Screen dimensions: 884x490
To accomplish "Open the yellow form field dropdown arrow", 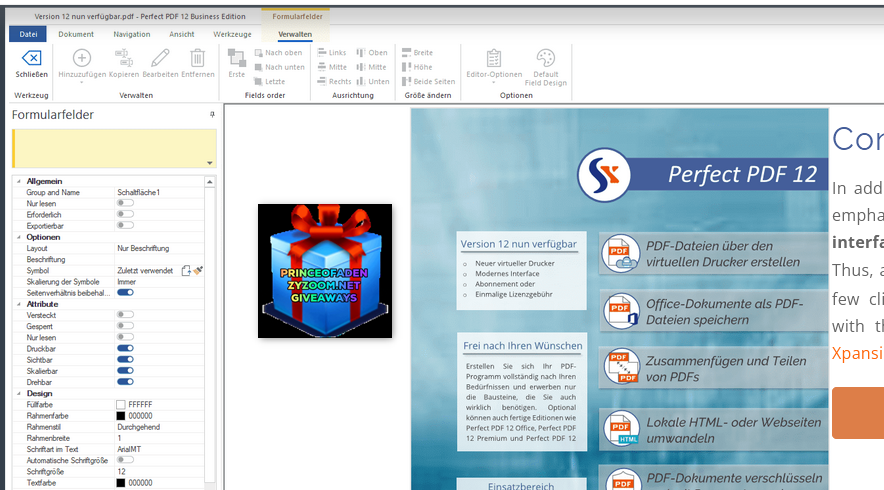I will pyautogui.click(x=210, y=163).
